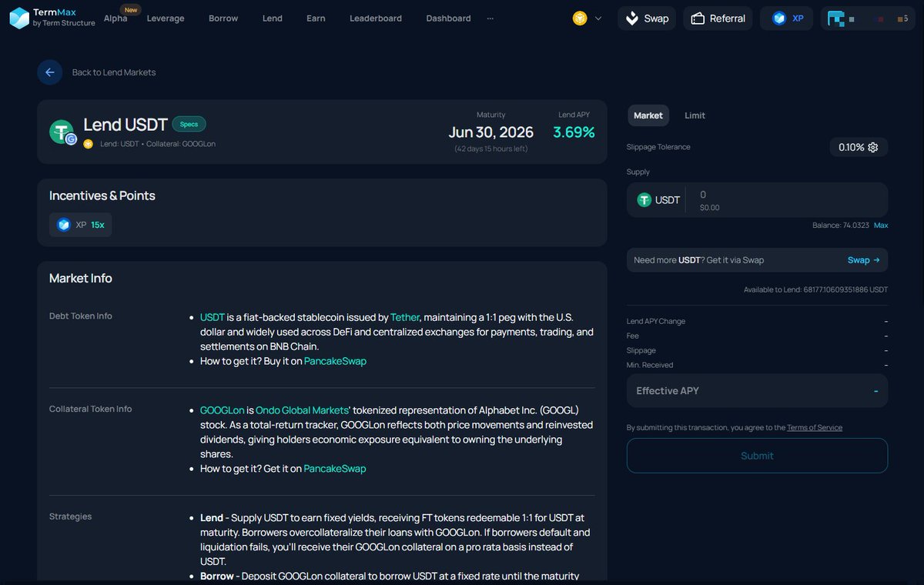Click the BNB coin icon in header
Viewport: 924px width, 585px height.
580,18
